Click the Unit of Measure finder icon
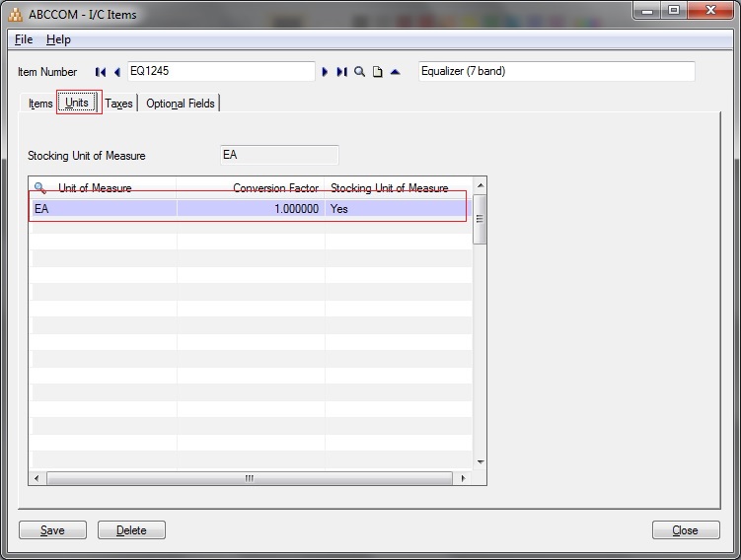 pos(40,188)
